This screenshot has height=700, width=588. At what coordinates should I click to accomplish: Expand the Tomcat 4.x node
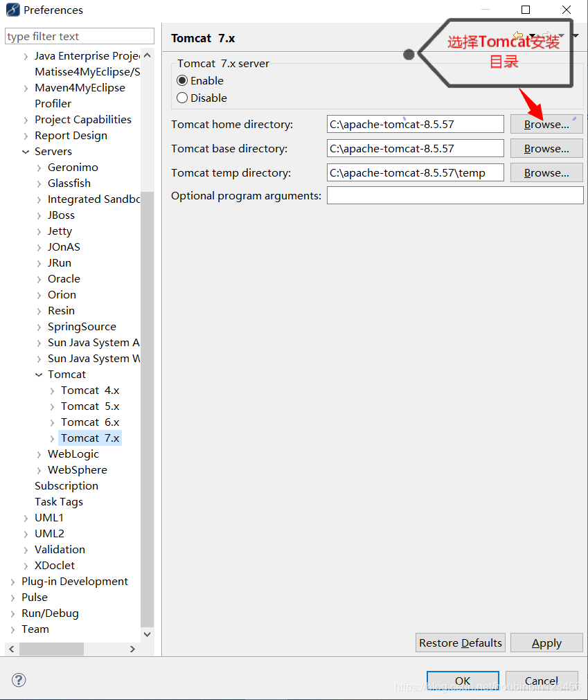point(52,391)
